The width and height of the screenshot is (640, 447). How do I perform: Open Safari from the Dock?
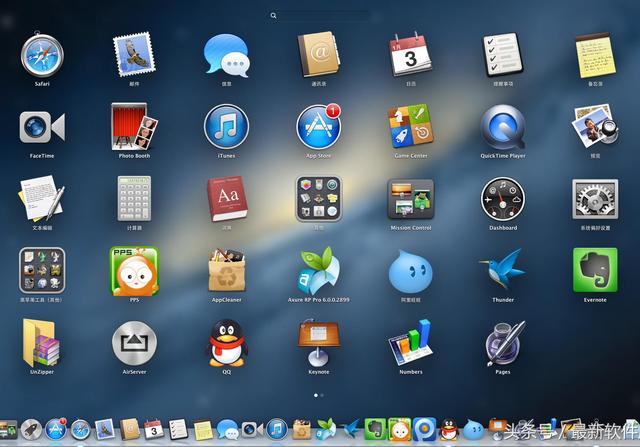pos(81,429)
